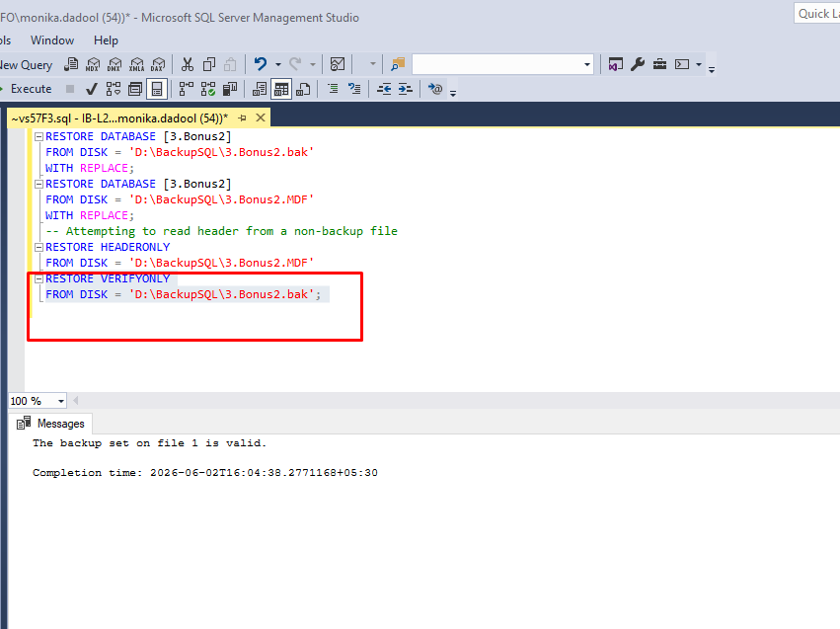Open the Toolbox icon
Viewport: 840px width, 629px height.
coord(659,65)
